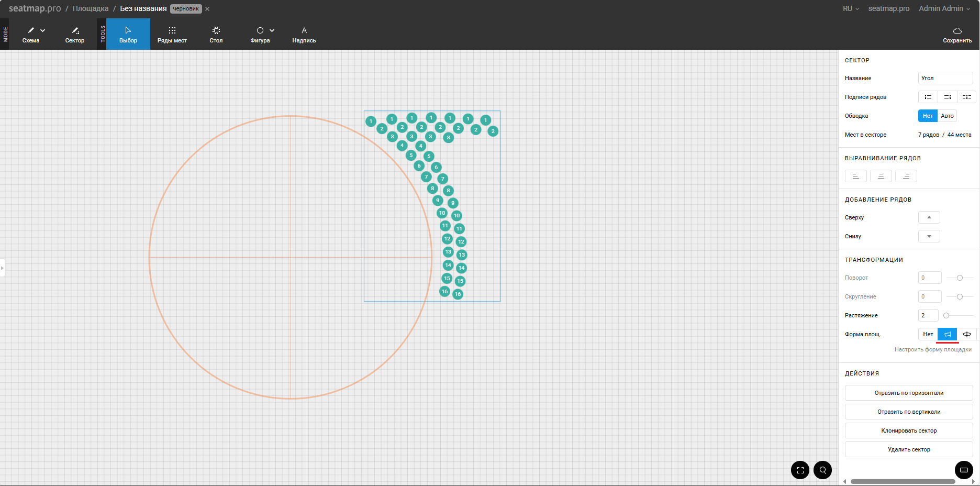Viewport: 980px width, 486px height.
Task: Expand the collapsed left side panel
Action: 2,268
